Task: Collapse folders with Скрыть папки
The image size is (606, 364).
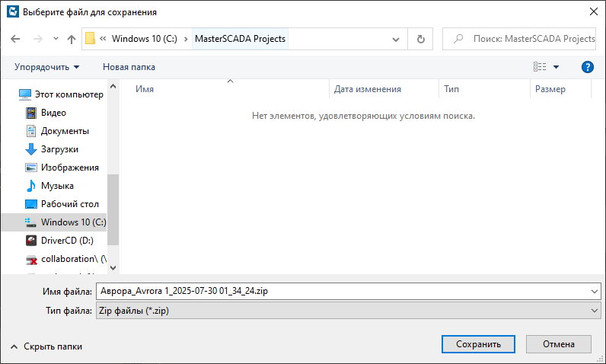Action: [x=46, y=346]
